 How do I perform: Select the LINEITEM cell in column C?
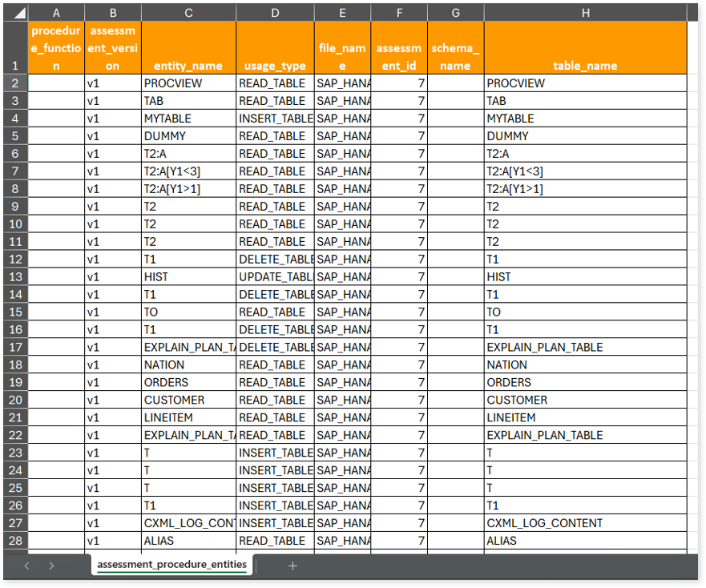[x=188, y=417]
